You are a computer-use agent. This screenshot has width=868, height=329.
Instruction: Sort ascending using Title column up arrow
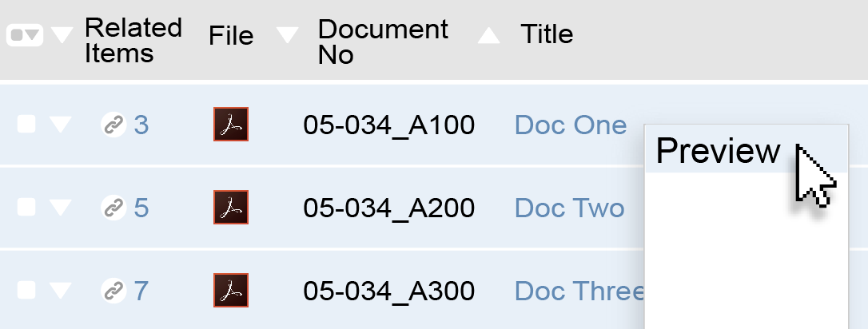pos(489,36)
